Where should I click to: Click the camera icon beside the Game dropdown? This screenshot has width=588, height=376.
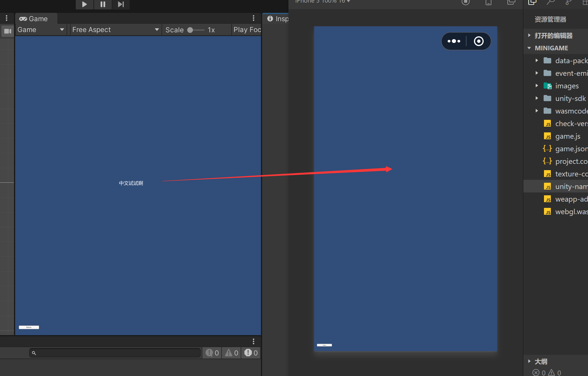pyautogui.click(x=8, y=31)
